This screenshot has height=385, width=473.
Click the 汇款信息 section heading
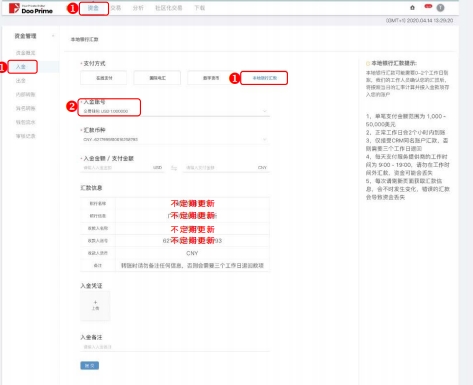click(x=91, y=188)
